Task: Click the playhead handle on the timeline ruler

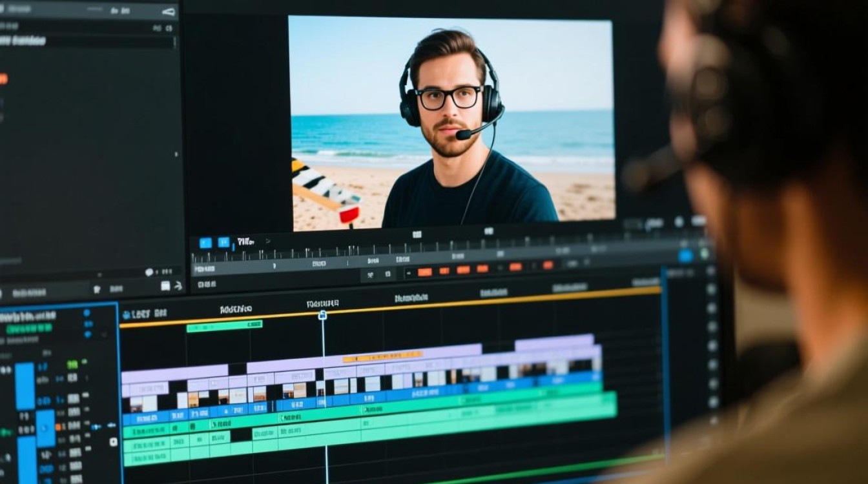Action: tap(322, 315)
